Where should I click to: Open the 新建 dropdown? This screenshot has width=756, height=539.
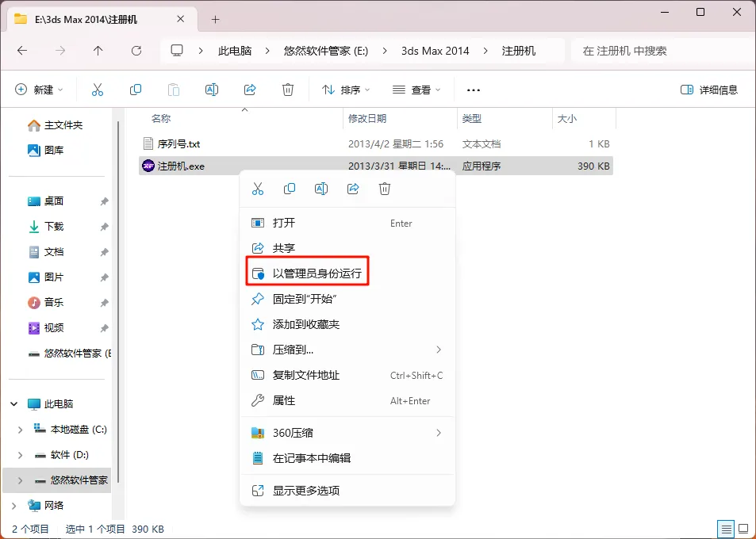click(x=39, y=90)
